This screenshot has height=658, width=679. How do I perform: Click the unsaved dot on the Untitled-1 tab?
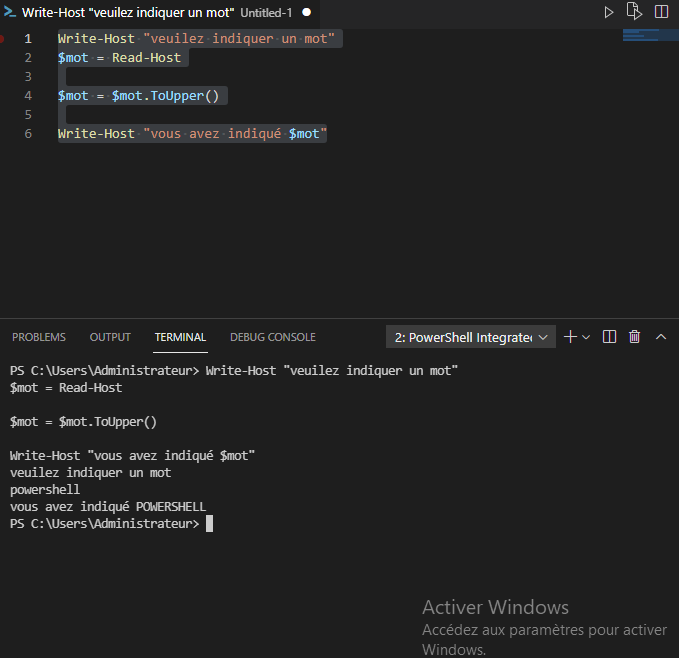coord(307,12)
